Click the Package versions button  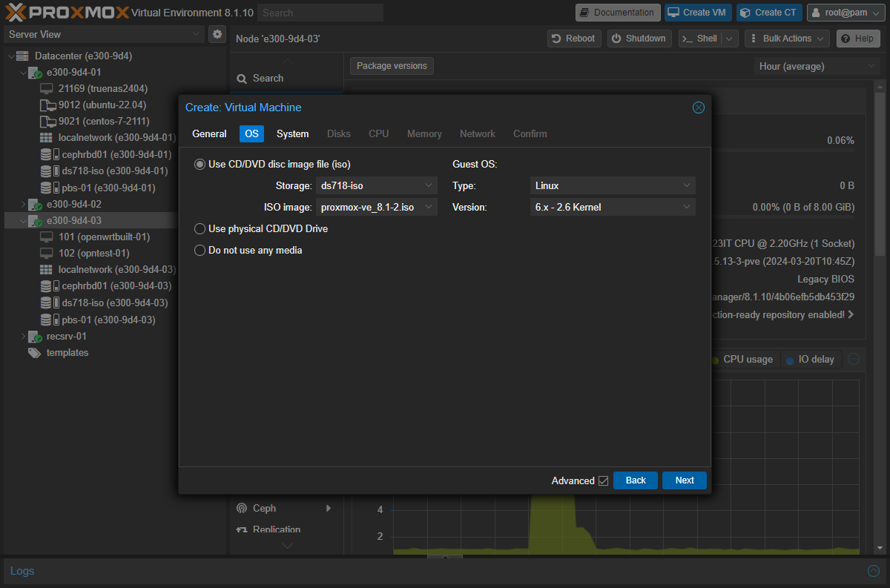[392, 66]
